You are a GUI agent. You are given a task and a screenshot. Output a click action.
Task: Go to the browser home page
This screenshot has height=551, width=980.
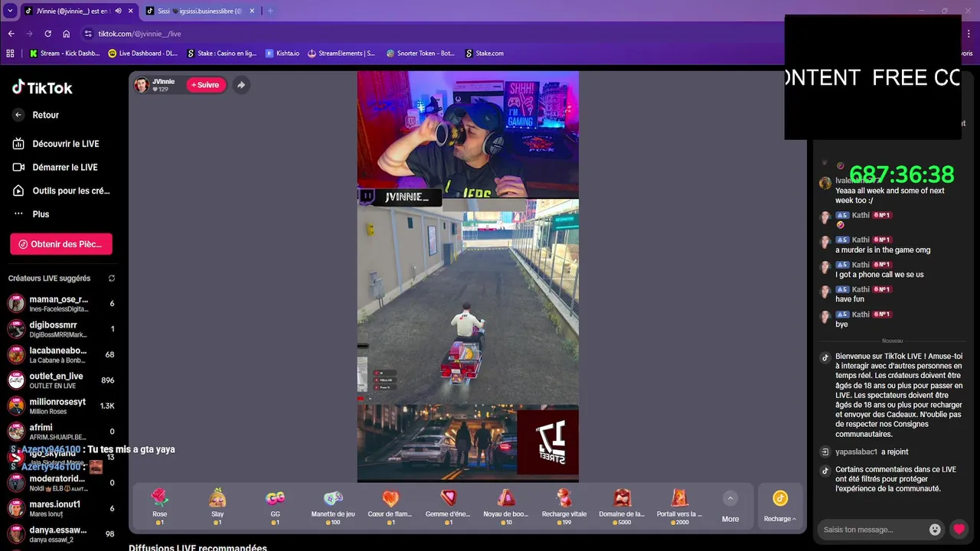click(67, 34)
